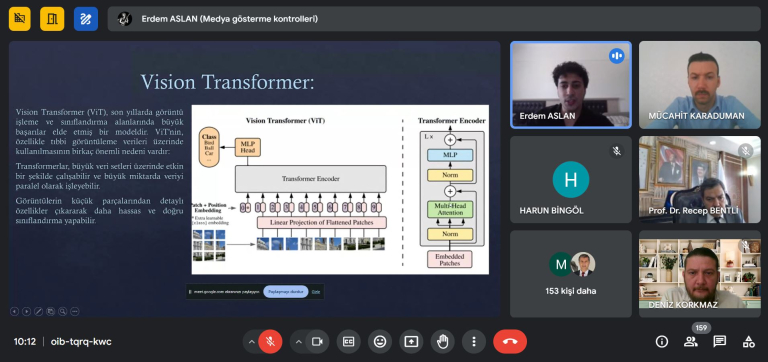Open the 153 kişi daha participants tile

pos(571,274)
